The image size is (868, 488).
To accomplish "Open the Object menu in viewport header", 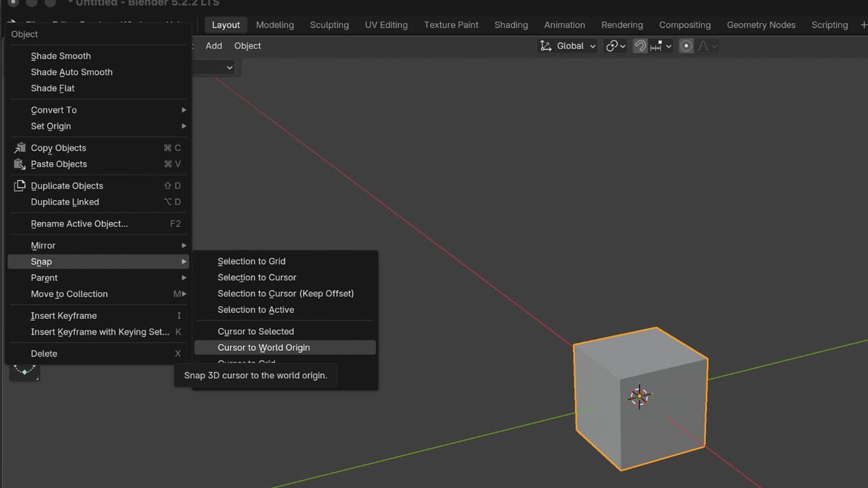I will [247, 46].
